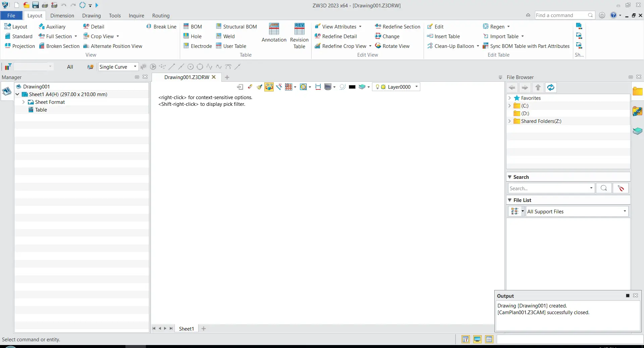Click the File Browser Search input box
Image resolution: width=644 pixels, height=348 pixels.
point(551,188)
